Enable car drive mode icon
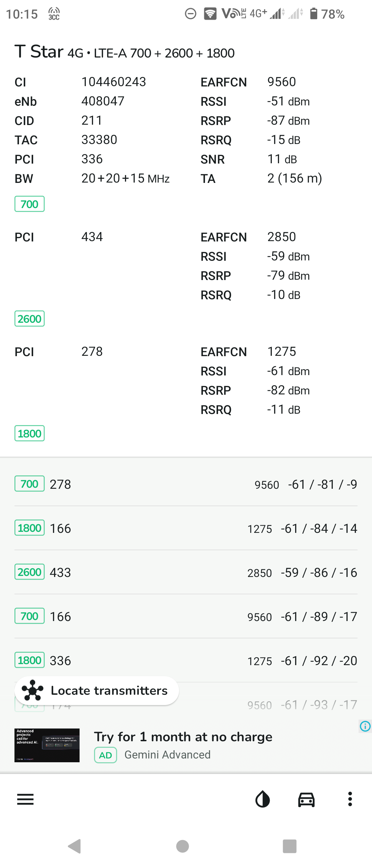 (x=306, y=799)
